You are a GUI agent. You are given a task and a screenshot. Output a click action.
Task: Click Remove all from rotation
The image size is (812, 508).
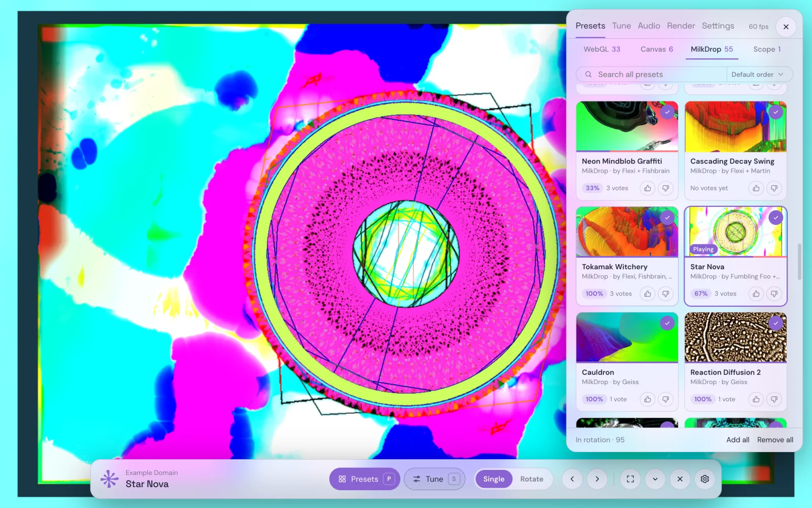click(775, 440)
